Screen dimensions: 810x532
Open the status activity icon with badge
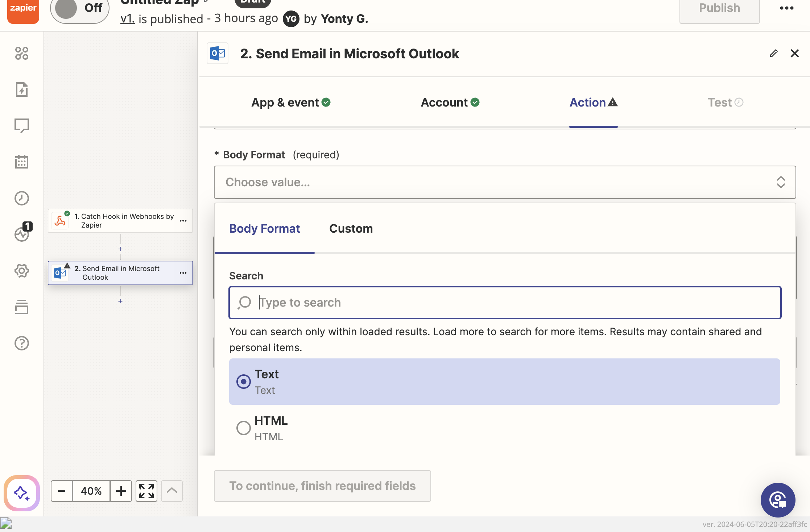click(x=22, y=232)
